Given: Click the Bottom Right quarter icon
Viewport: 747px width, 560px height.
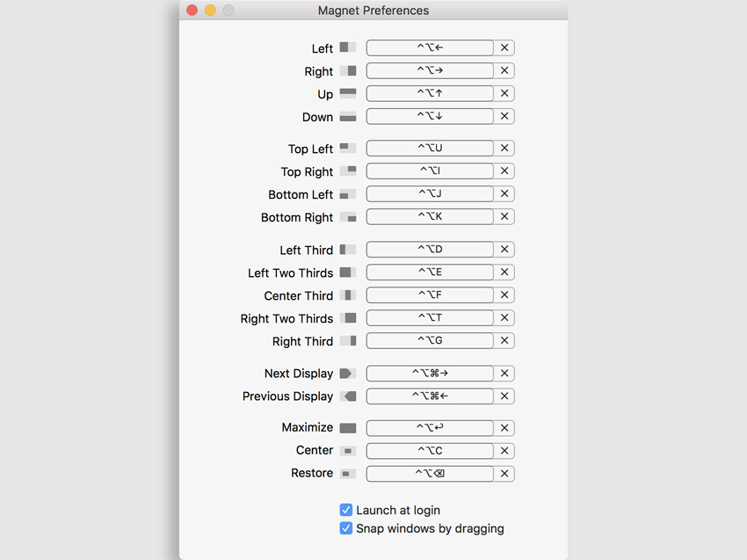Looking at the screenshot, I should click(348, 216).
